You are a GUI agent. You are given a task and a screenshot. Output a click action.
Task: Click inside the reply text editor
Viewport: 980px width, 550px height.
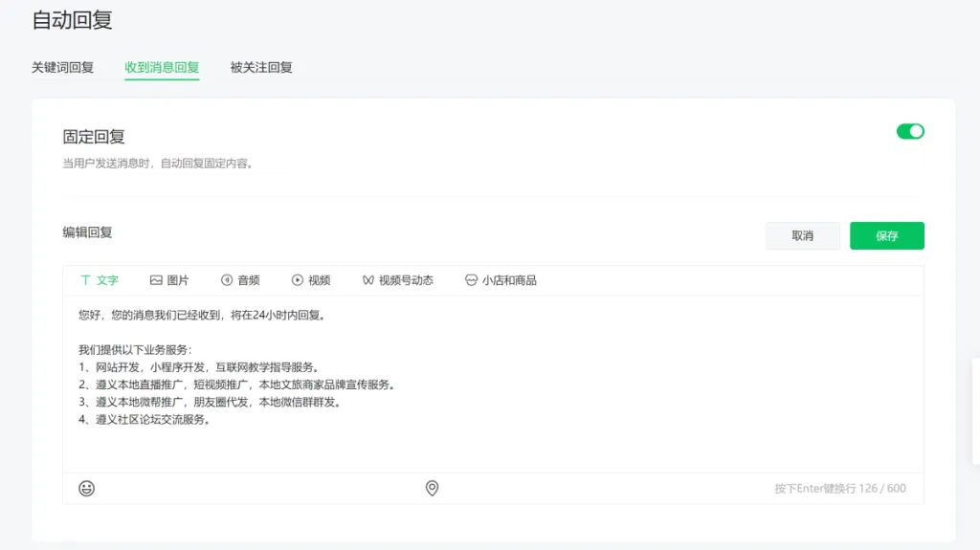click(493, 384)
